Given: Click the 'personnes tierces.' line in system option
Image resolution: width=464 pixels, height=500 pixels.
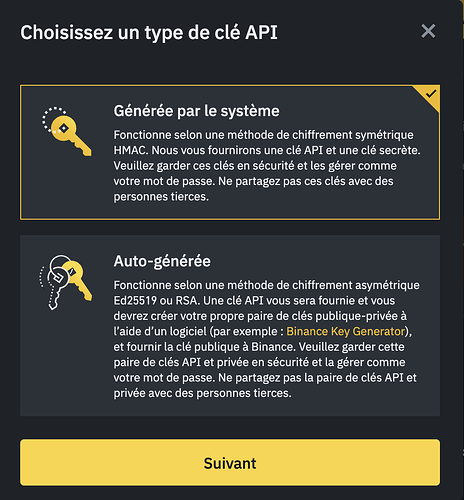Looking at the screenshot, I should point(161,197).
